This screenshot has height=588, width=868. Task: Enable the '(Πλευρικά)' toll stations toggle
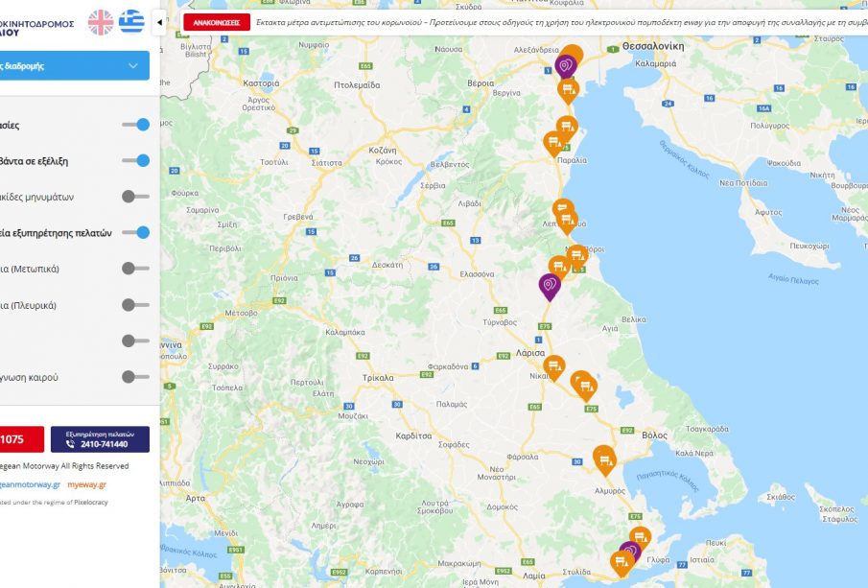[135, 305]
